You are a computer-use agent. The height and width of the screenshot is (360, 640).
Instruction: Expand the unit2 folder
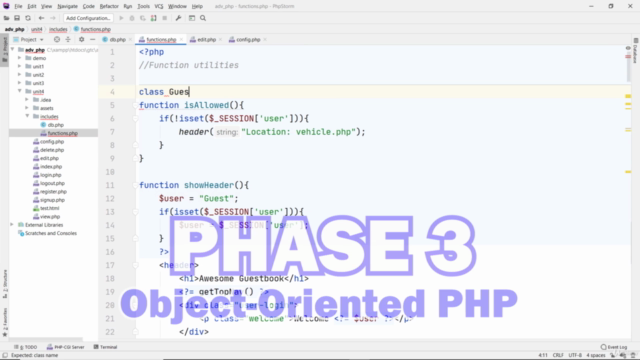(20, 75)
